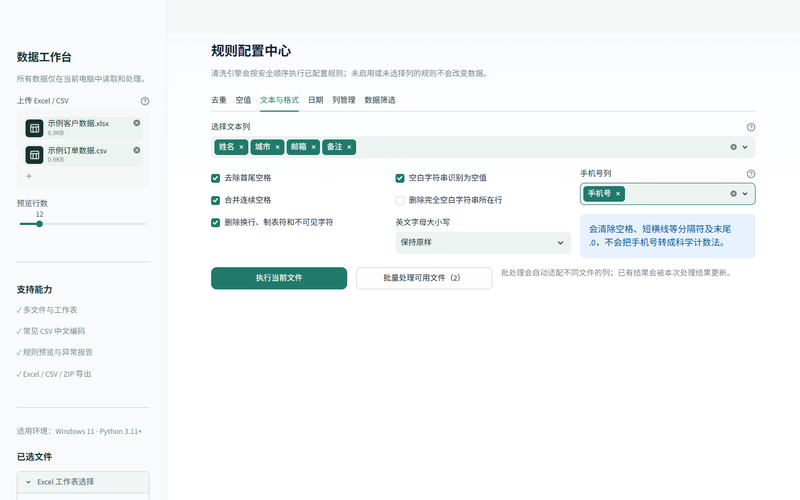Screen dimensions: 800x500
Task: Remove the 城市 tag from text columns
Action: click(x=278, y=147)
